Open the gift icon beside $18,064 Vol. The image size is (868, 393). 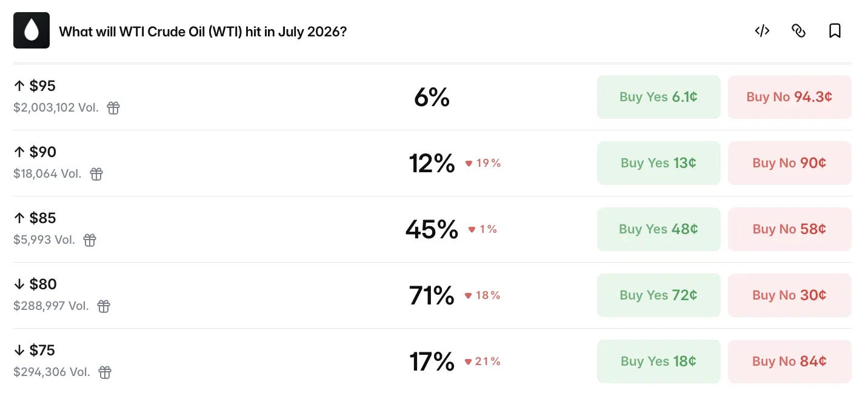pos(96,174)
